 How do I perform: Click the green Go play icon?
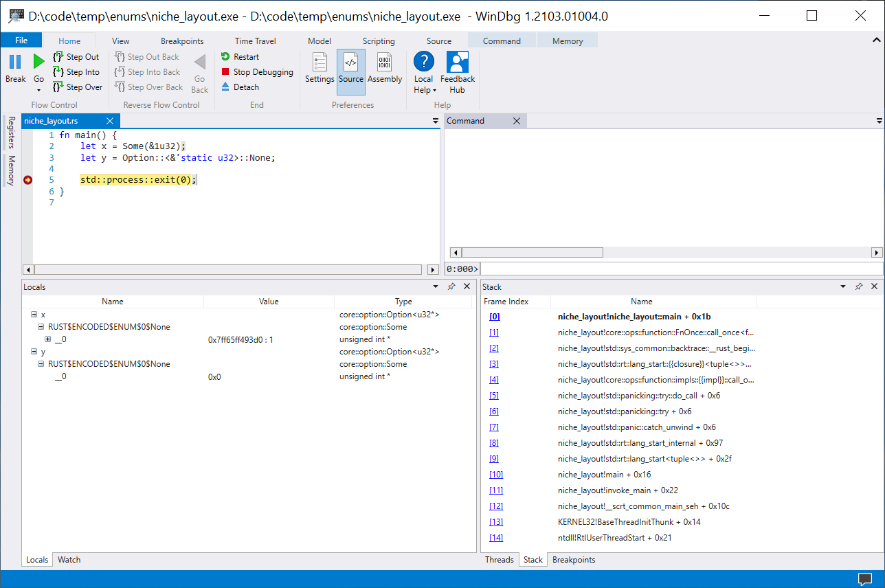39,63
